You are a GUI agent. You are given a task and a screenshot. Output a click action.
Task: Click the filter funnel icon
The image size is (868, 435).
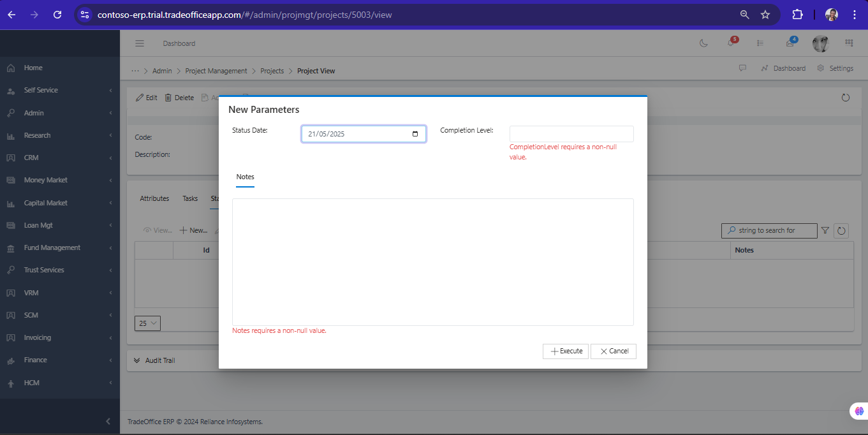(825, 231)
